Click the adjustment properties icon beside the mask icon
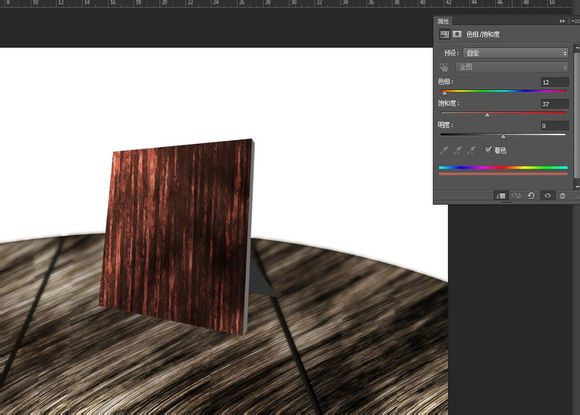Viewport: 580px width, 415px height. (444, 34)
